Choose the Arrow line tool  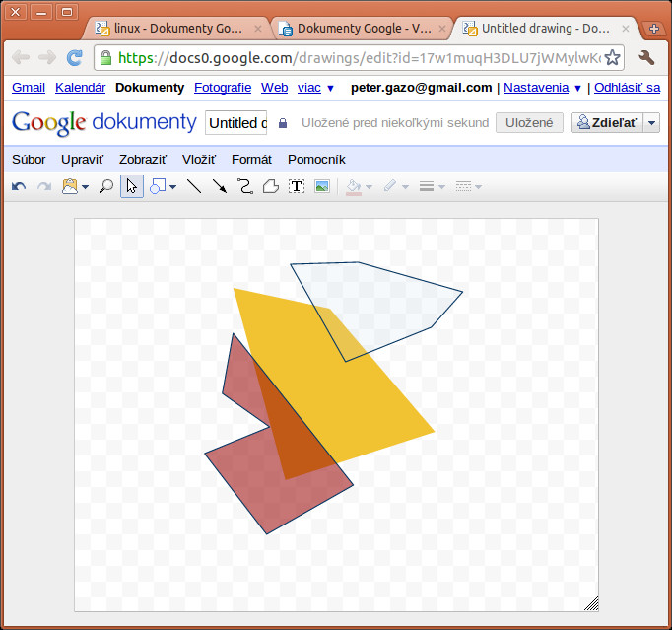pyautogui.click(x=220, y=186)
